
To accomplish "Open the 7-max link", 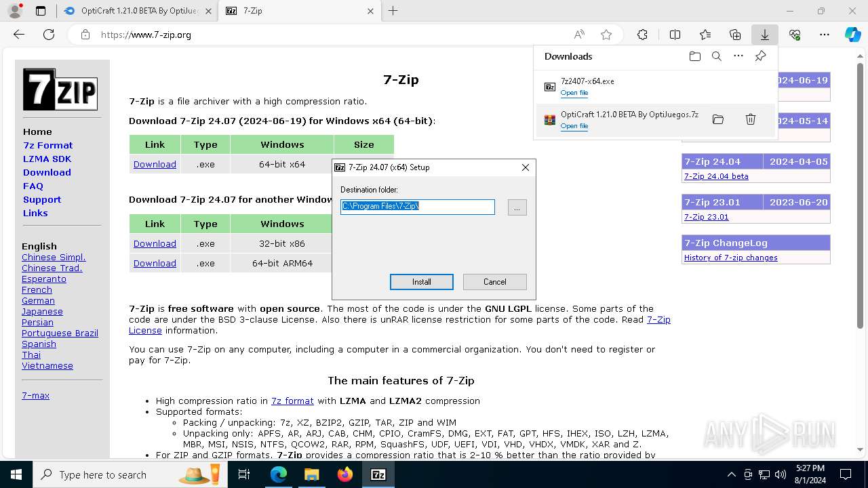I will pyautogui.click(x=35, y=395).
